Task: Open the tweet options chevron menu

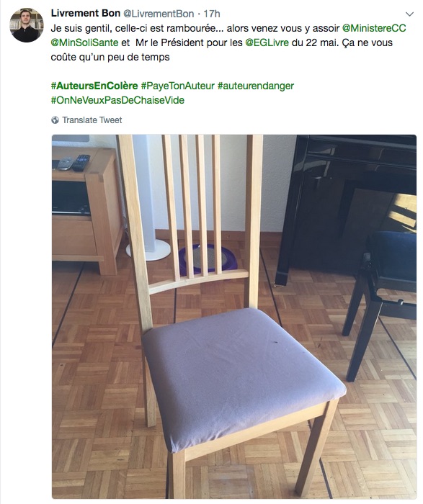Action: [x=409, y=14]
